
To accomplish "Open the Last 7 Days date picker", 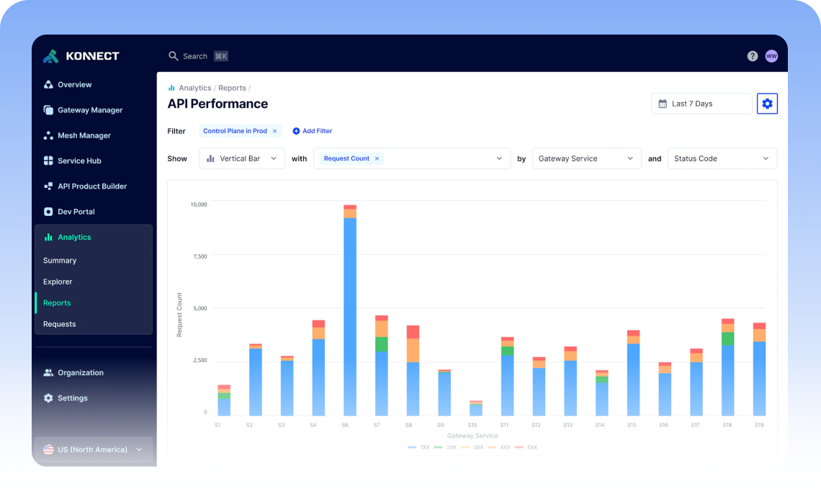I will tap(701, 104).
